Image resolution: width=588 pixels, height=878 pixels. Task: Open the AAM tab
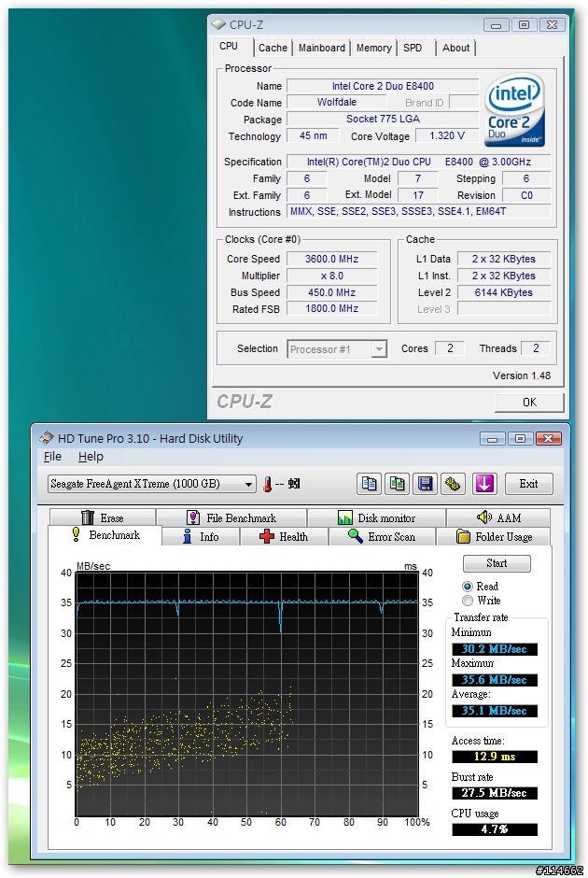498,517
